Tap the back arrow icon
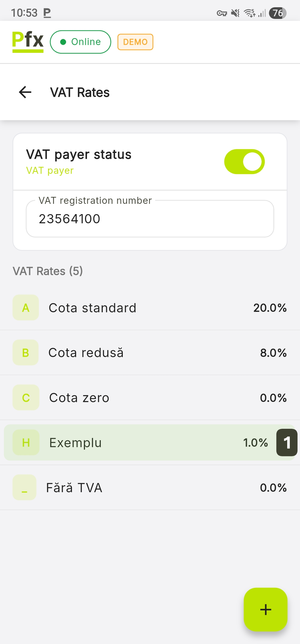Screen dimensions: 300x644 click(x=25, y=92)
